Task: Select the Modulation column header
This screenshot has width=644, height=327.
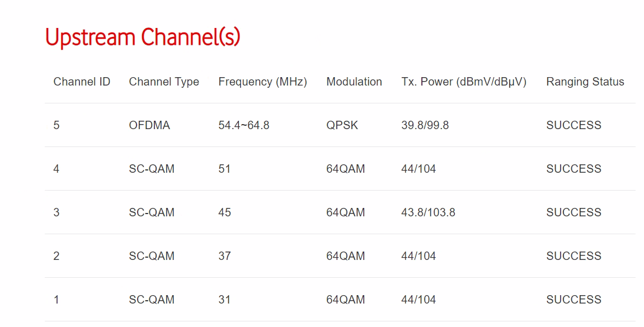Action: pos(354,82)
